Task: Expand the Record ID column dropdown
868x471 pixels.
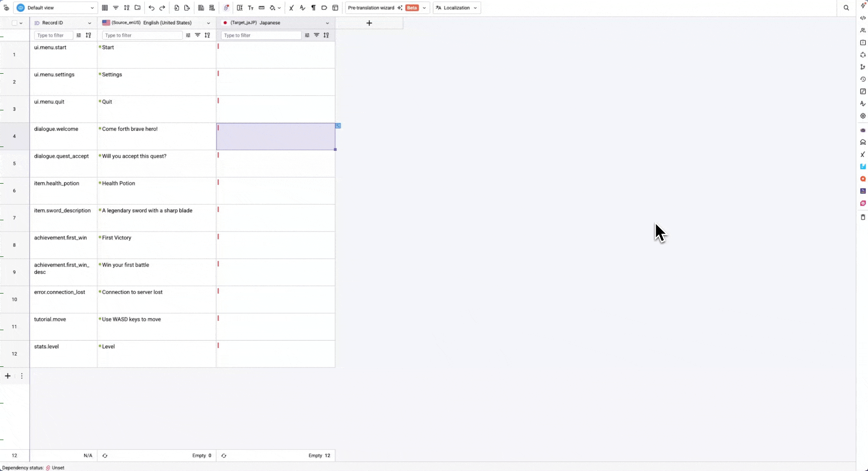Action: click(89, 23)
